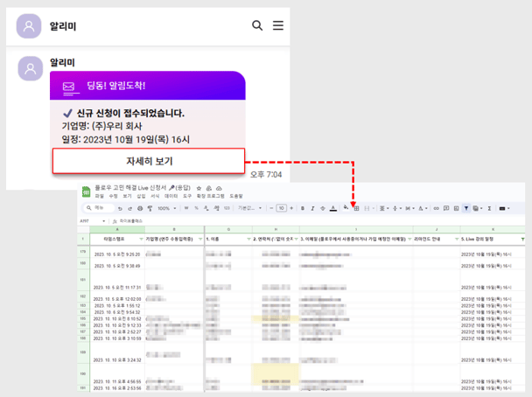Open the zoom 100% dropdown
Viewport: 532px width, 397px height.
(x=166, y=208)
